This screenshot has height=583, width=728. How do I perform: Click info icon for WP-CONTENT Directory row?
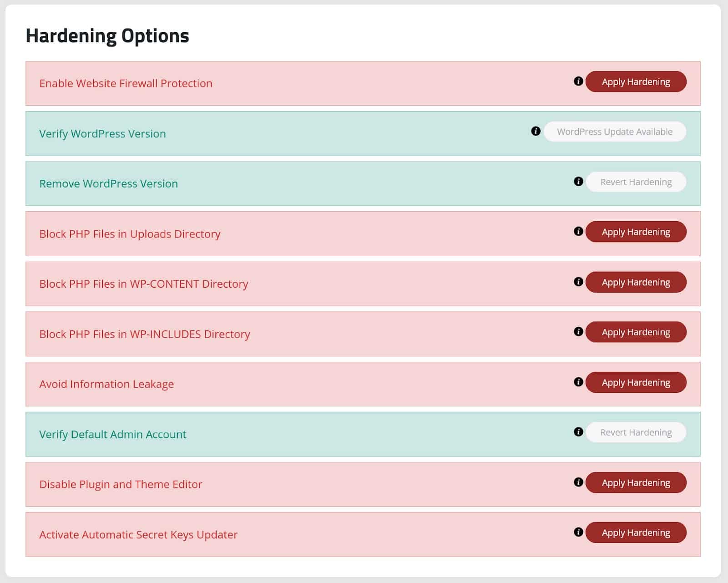[578, 282]
